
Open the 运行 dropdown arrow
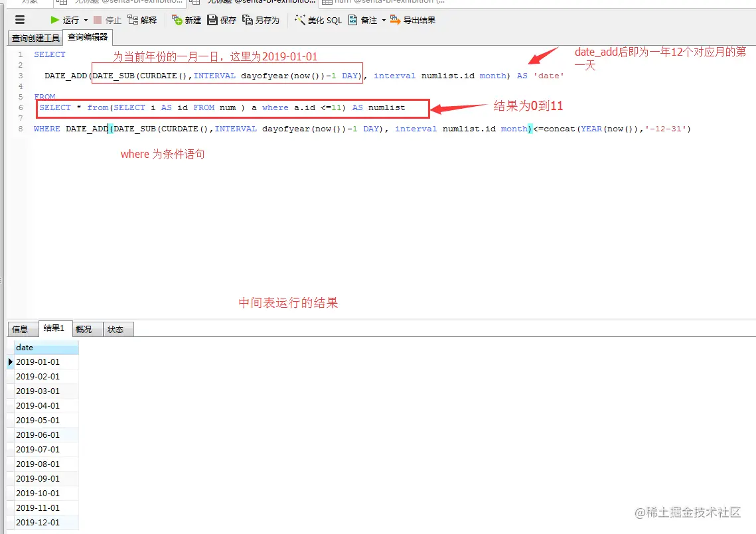pyautogui.click(x=84, y=20)
